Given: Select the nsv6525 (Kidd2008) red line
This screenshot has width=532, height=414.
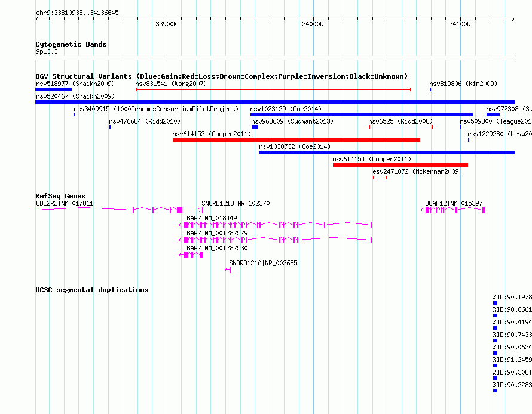Looking at the screenshot, I should click(x=400, y=127).
